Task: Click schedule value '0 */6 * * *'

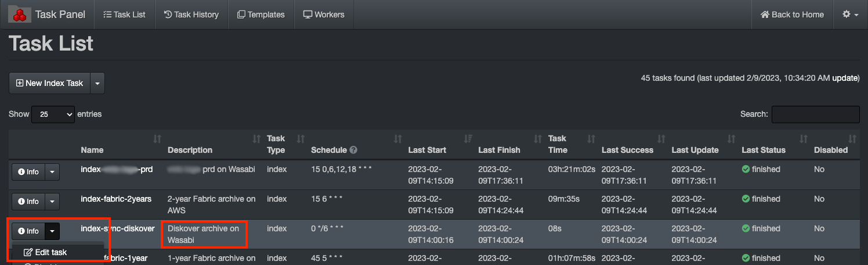Action: click(327, 228)
